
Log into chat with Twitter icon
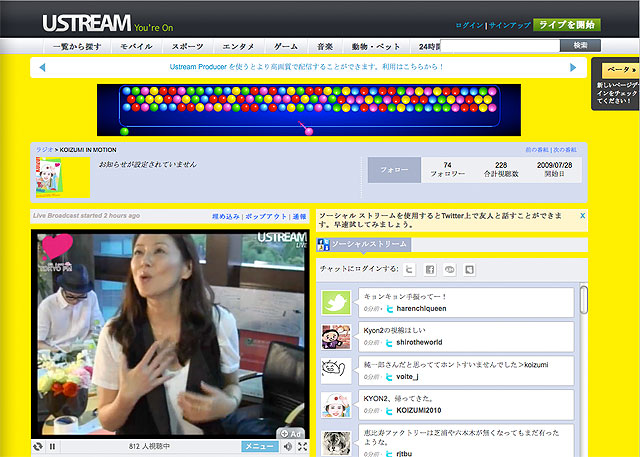[409, 270]
